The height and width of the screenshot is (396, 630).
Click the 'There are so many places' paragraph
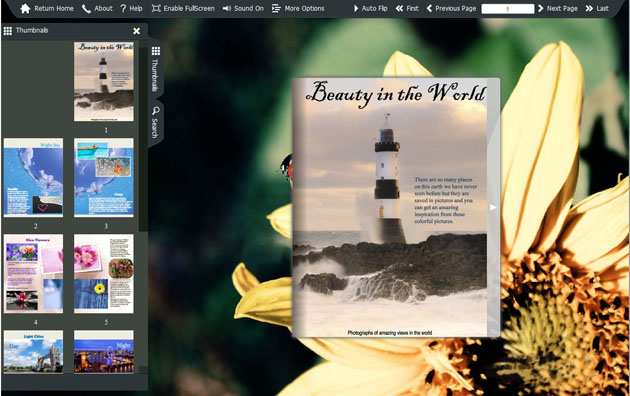pos(446,200)
